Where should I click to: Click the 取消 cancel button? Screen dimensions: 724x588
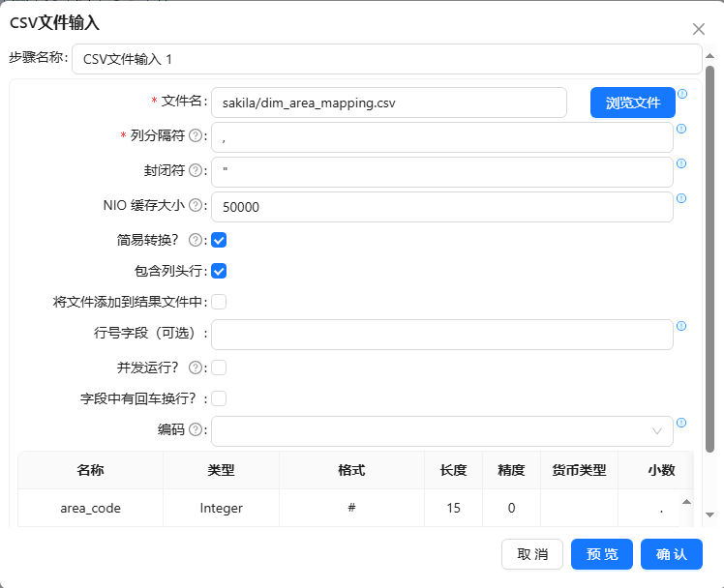click(x=531, y=554)
